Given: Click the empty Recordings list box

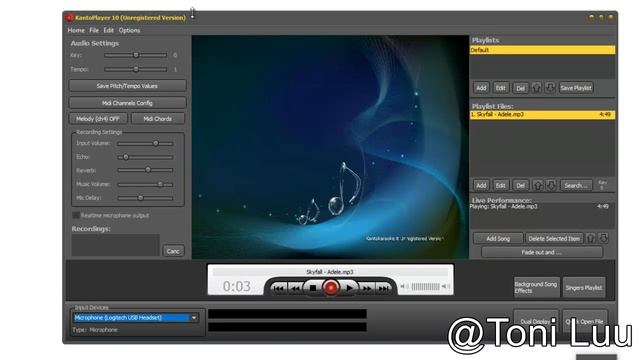Looking at the screenshot, I should pos(116,245).
